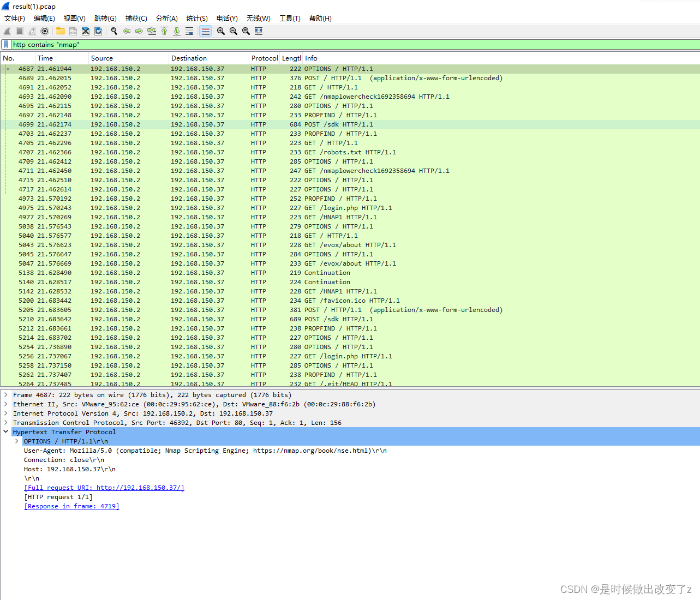The image size is (700, 600).
Task: Click the zoom out icon
Action: coord(234,31)
